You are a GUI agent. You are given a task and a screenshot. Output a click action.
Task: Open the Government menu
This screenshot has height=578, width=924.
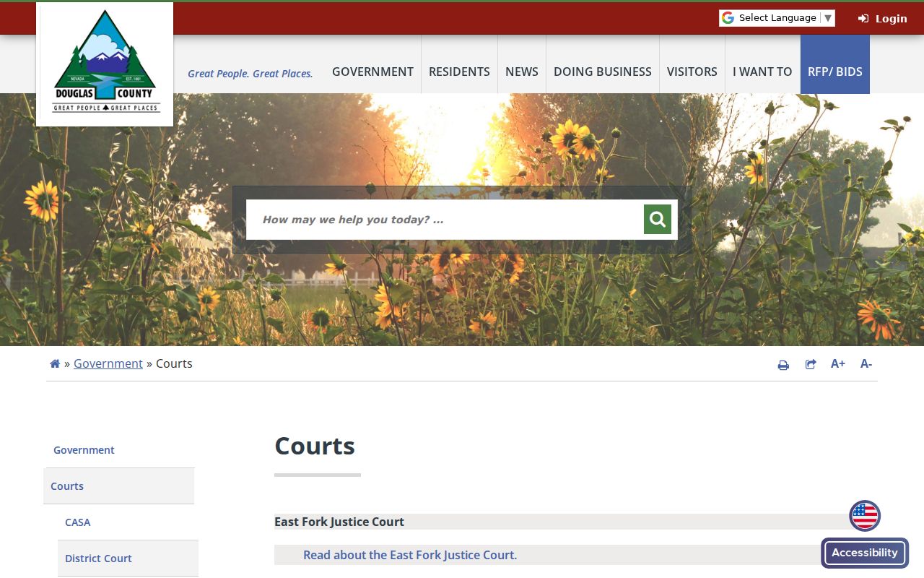pos(372,72)
